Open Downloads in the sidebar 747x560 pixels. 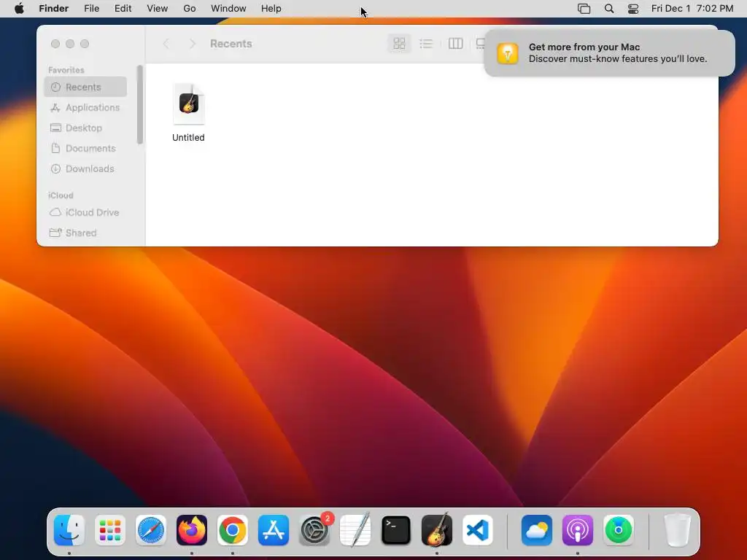point(86,169)
